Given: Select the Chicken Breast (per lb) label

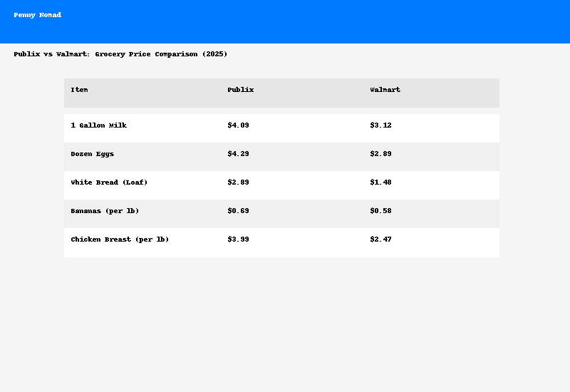Looking at the screenshot, I should tap(120, 239).
